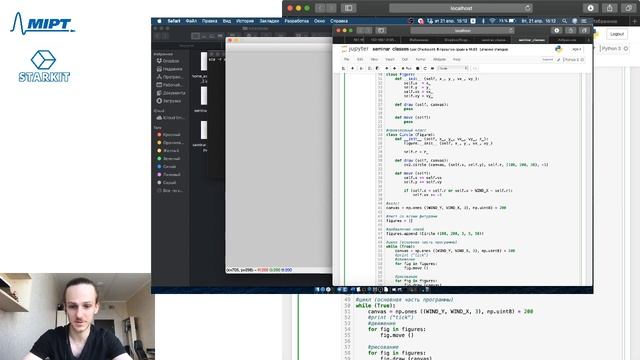Open the seminar_classes tab in inner Safari

(531, 40)
